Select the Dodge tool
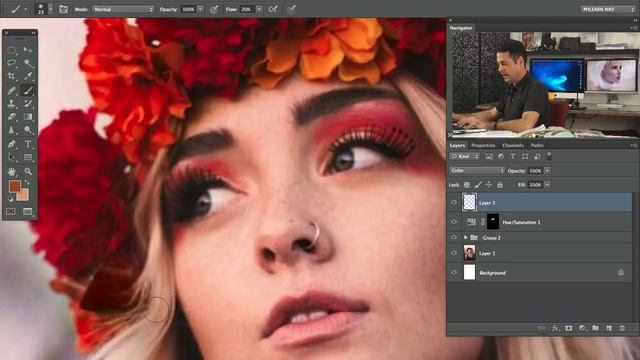640x360 pixels. (x=28, y=130)
